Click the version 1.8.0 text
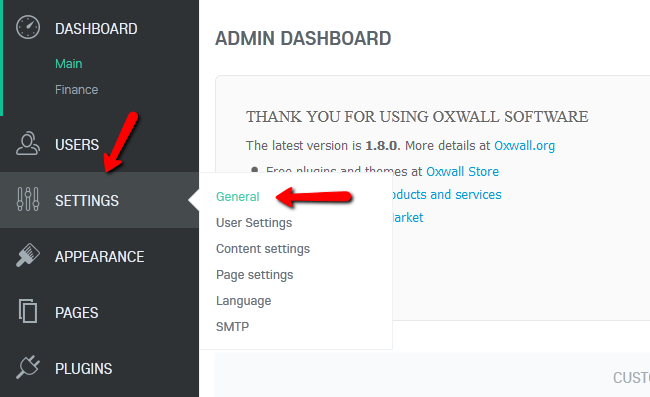The width and height of the screenshot is (650, 397). click(x=381, y=146)
